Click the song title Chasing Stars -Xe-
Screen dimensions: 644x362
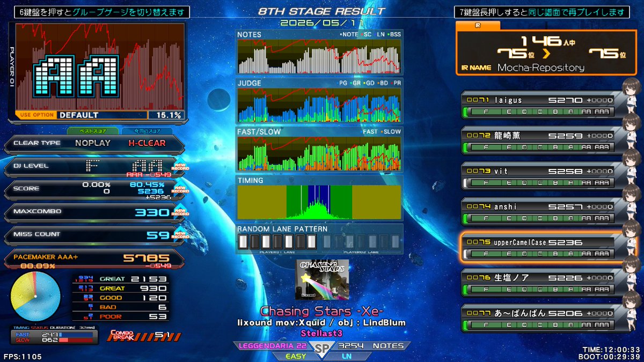(x=321, y=312)
